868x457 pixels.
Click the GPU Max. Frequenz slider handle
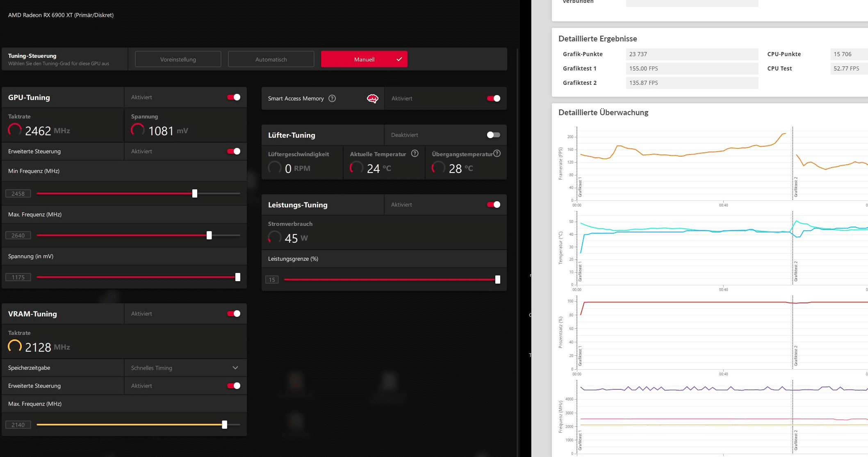click(x=209, y=235)
